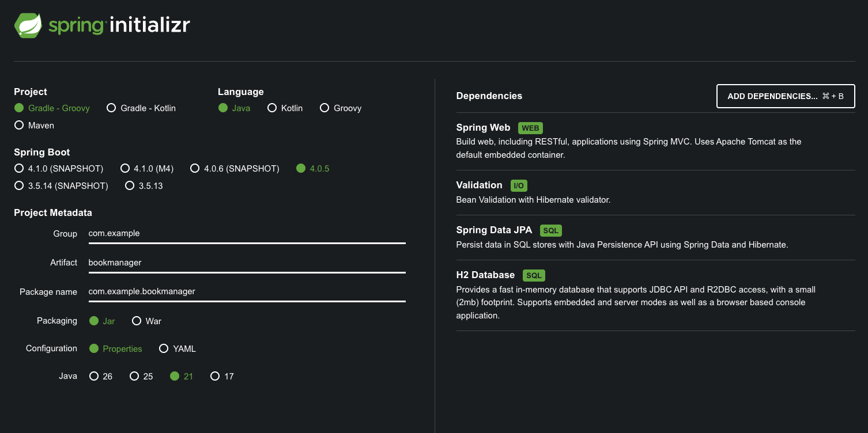Select Java version 26
The width and height of the screenshot is (868, 433).
tap(101, 377)
